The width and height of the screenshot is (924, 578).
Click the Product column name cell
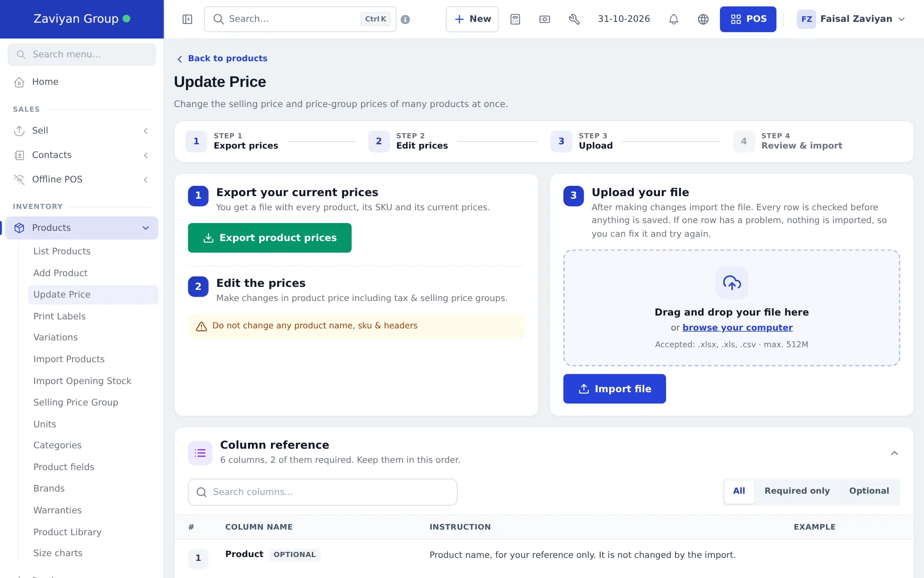tap(244, 554)
